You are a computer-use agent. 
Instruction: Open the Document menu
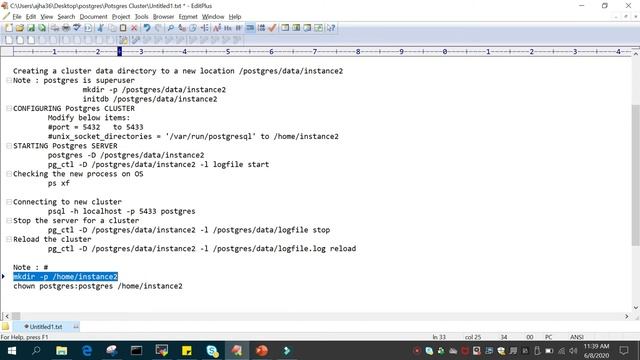93,17
